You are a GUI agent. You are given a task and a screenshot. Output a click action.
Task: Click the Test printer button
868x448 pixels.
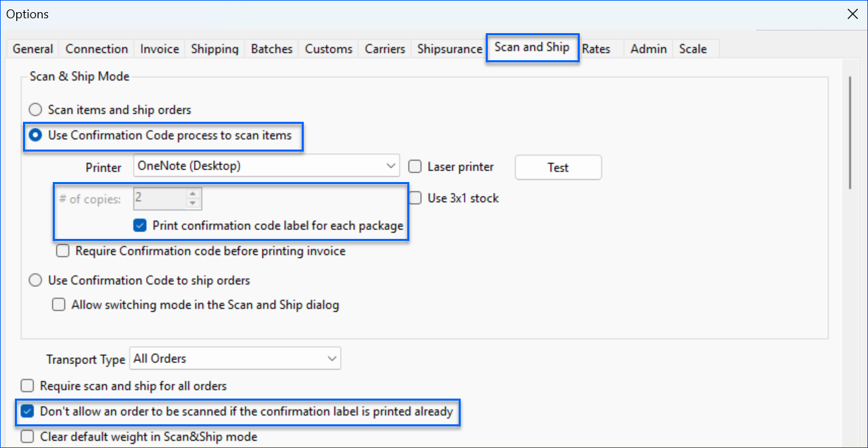tap(558, 168)
